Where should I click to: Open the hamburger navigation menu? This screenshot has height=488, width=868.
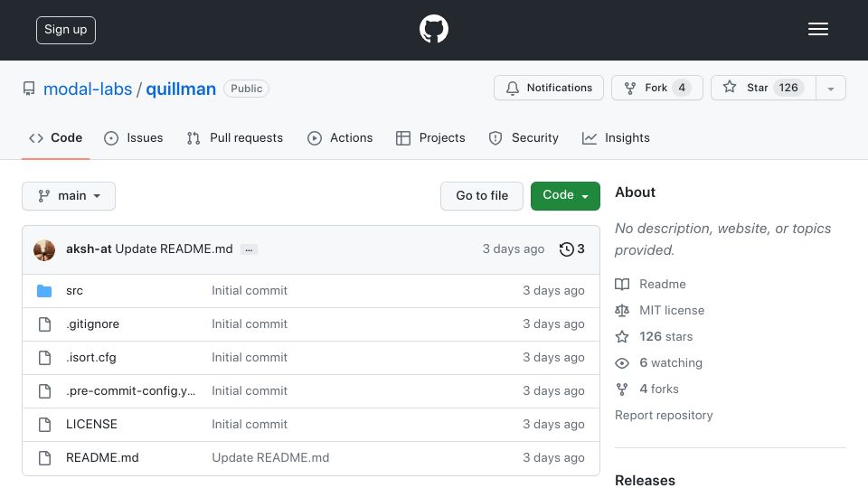[817, 29]
